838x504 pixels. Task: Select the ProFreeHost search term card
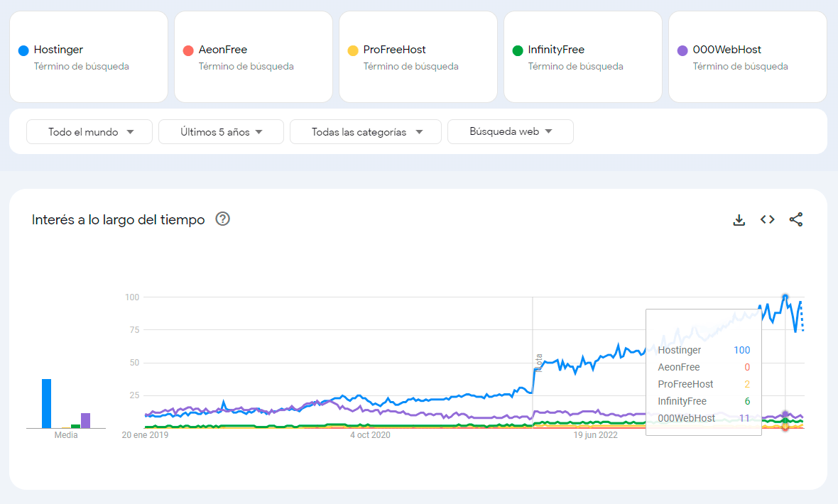[x=418, y=57]
